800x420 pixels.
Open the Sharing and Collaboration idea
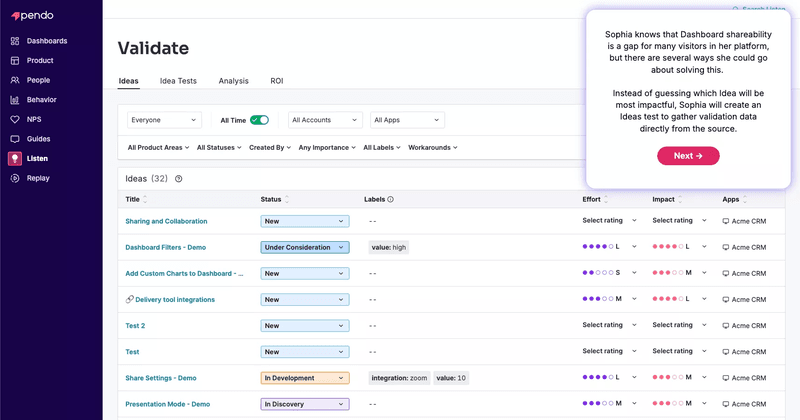[166, 221]
